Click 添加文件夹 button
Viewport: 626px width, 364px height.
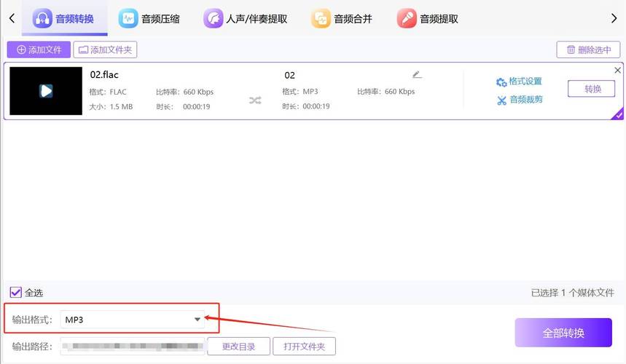coord(105,50)
